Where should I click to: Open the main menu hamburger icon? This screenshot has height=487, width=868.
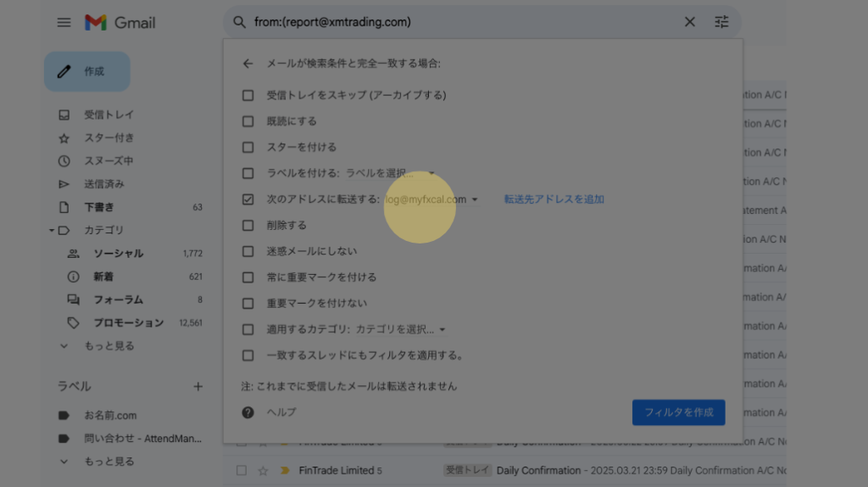click(64, 23)
